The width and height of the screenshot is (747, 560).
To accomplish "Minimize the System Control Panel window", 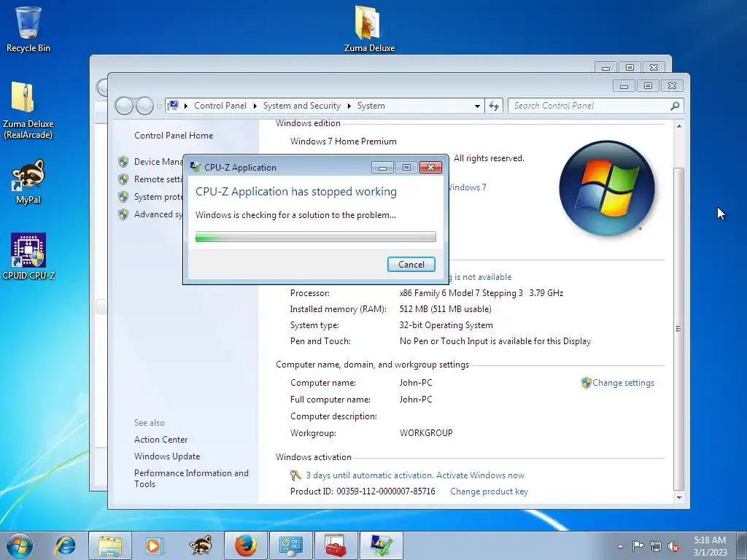I will [624, 86].
